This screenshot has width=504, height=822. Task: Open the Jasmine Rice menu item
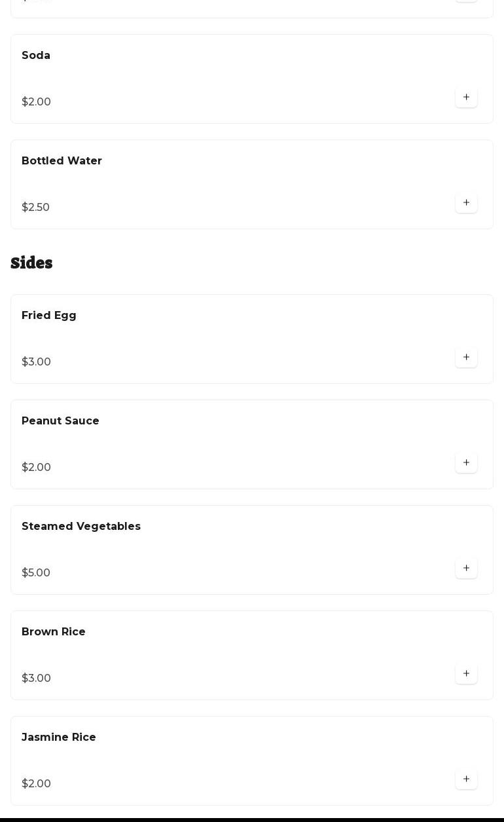(x=252, y=760)
